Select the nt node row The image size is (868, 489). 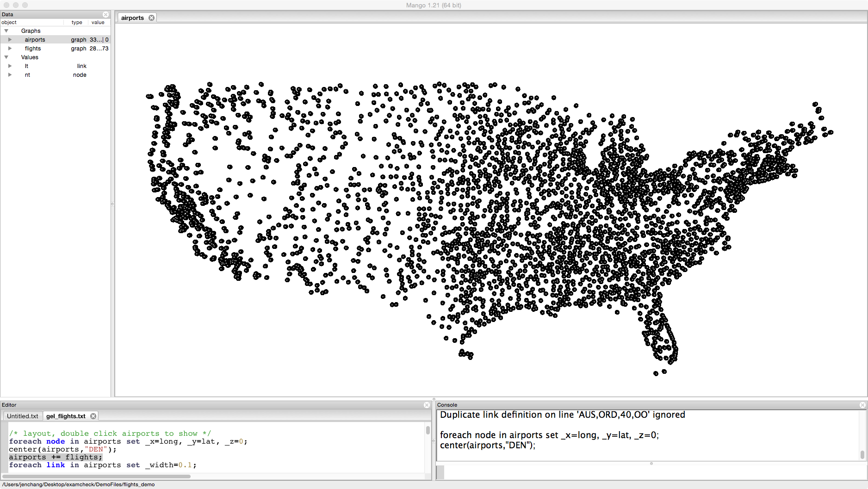[x=28, y=75]
